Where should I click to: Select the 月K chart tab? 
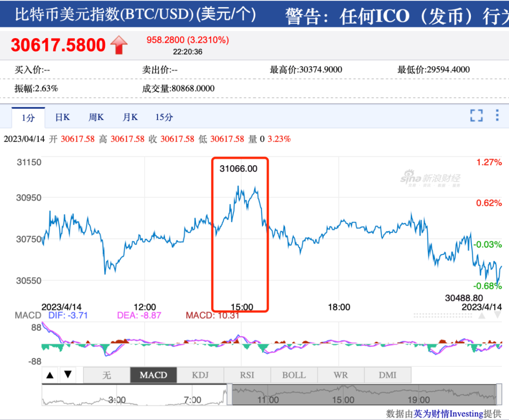point(130,117)
